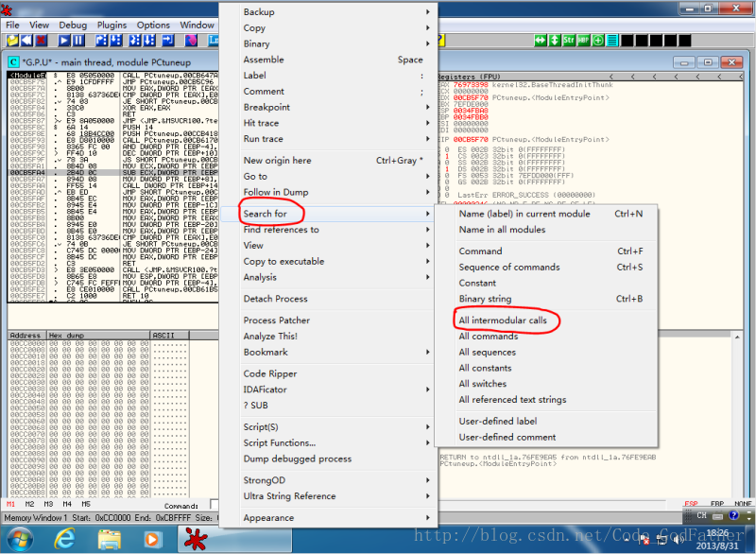
Task: Click New origin here
Action: [x=277, y=161]
